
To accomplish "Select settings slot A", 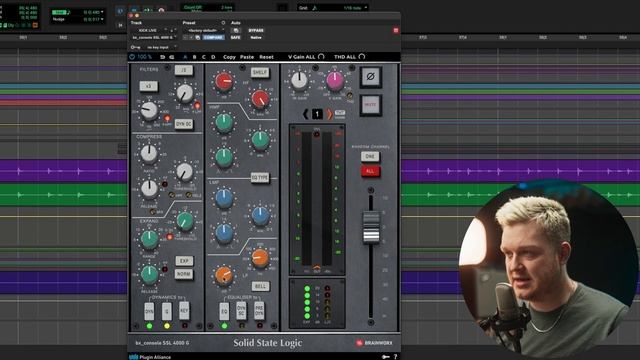I will 185,57.
